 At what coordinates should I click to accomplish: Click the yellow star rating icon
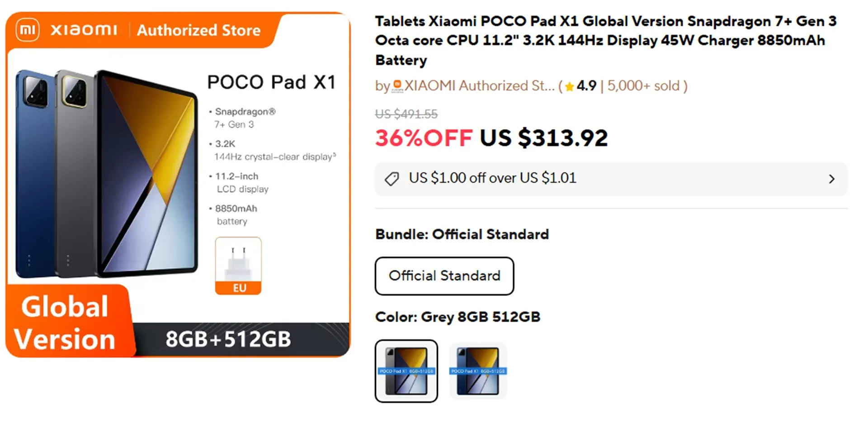[569, 86]
